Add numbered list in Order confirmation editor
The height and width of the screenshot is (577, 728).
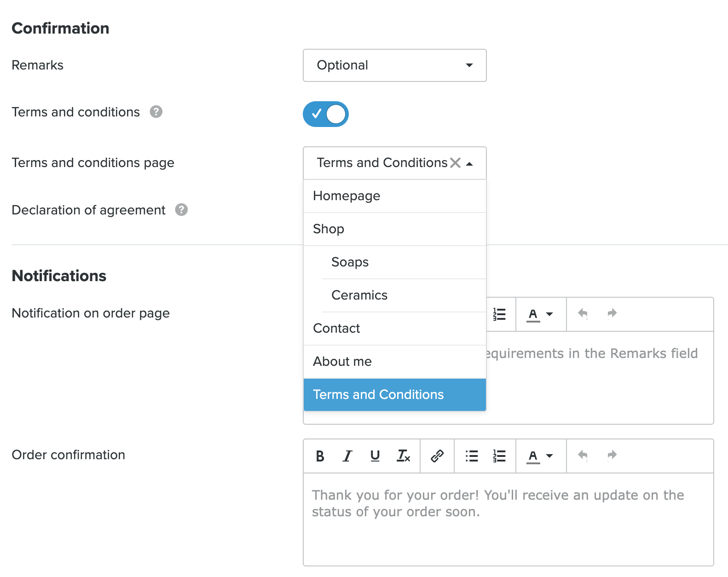pyautogui.click(x=499, y=456)
